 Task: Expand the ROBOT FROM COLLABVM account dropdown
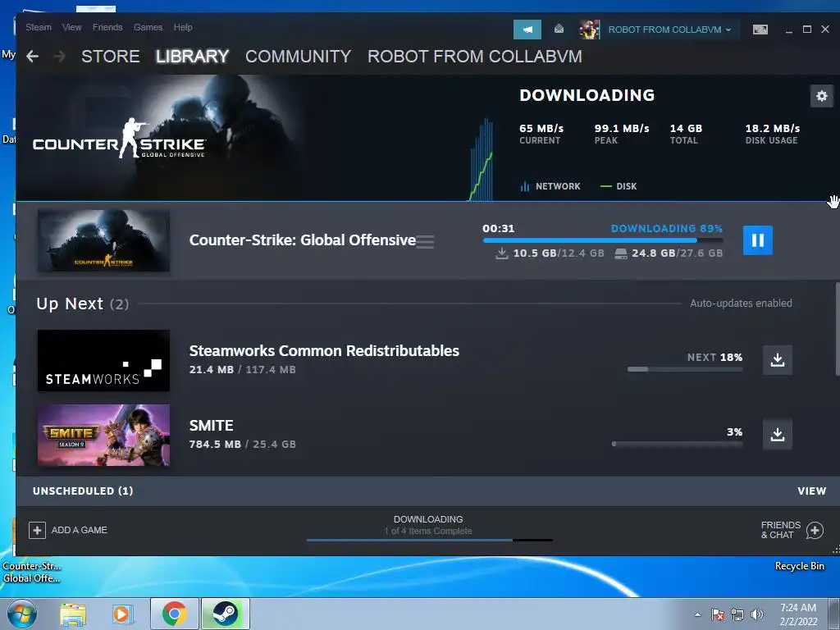tap(669, 30)
